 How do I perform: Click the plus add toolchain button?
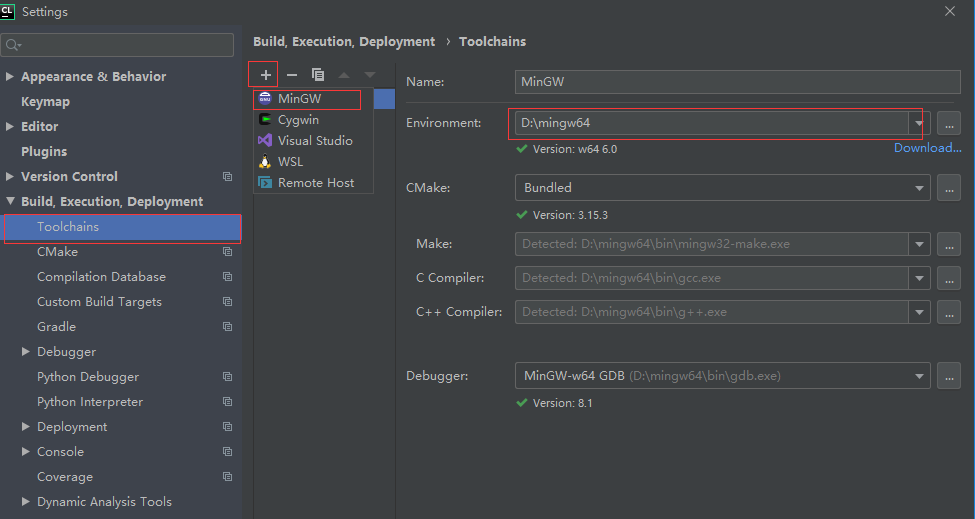[266, 75]
